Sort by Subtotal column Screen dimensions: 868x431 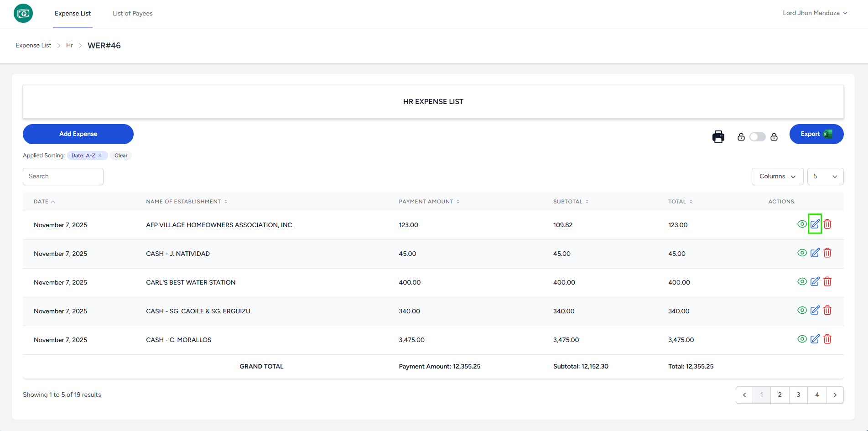pos(571,202)
